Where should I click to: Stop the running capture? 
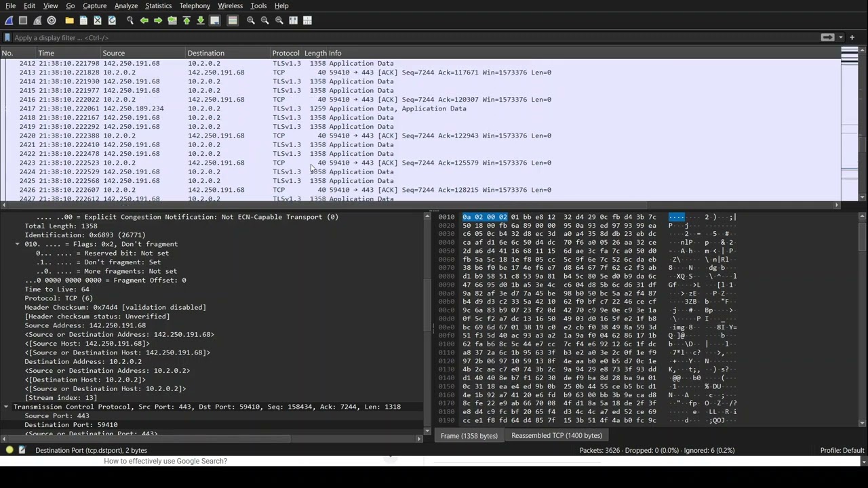click(x=23, y=20)
